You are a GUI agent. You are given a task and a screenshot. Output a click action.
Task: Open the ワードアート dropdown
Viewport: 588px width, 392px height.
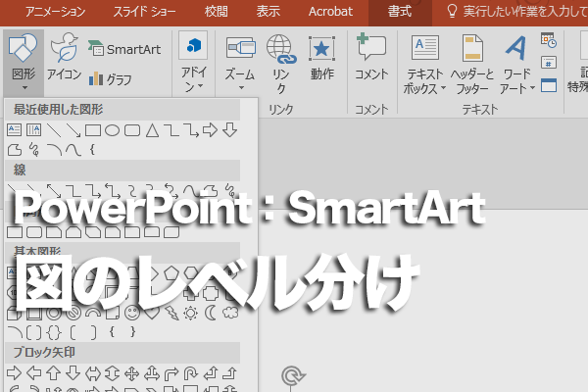click(517, 64)
